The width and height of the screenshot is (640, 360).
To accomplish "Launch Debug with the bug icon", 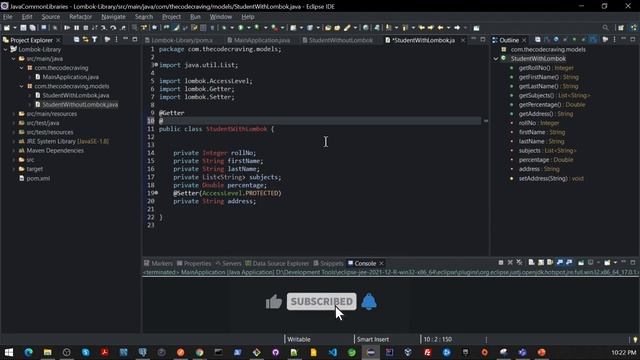I will [224, 28].
